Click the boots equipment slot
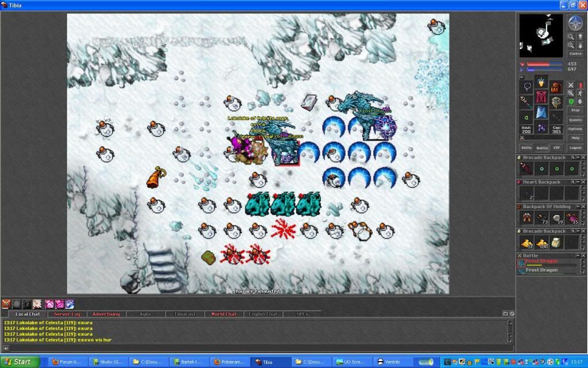Screen dimensions: 588x368 click(x=541, y=128)
